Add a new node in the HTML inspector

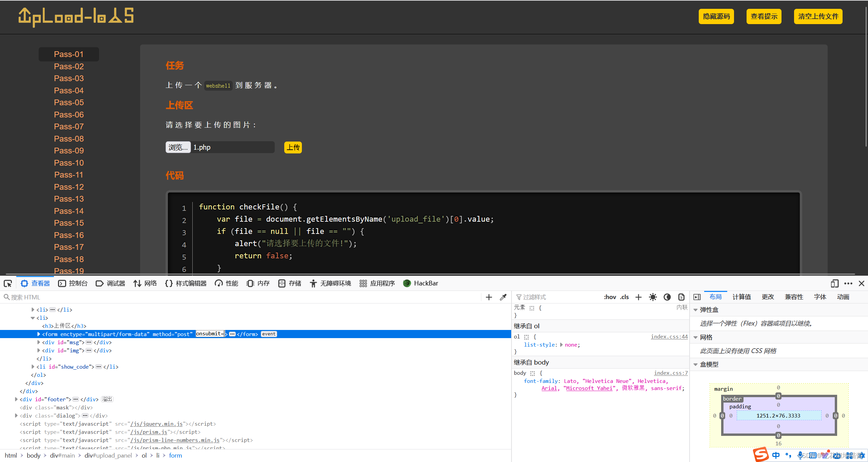(x=489, y=297)
